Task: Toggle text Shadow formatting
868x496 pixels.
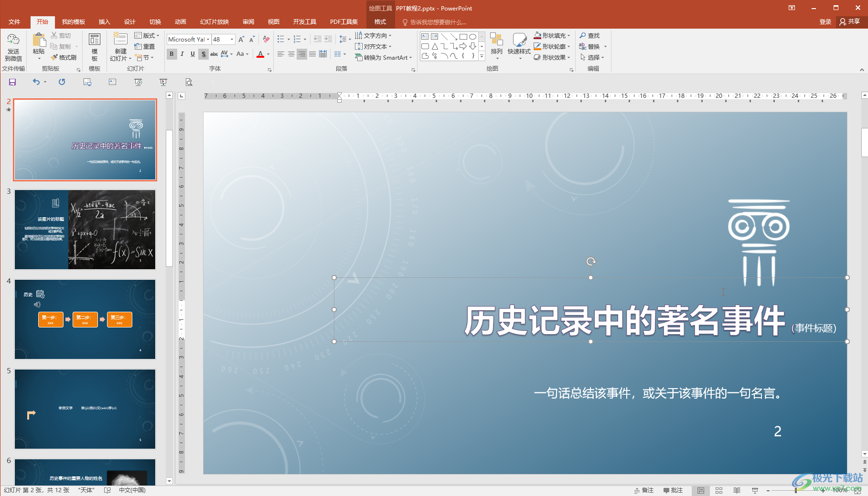Action: click(x=204, y=54)
